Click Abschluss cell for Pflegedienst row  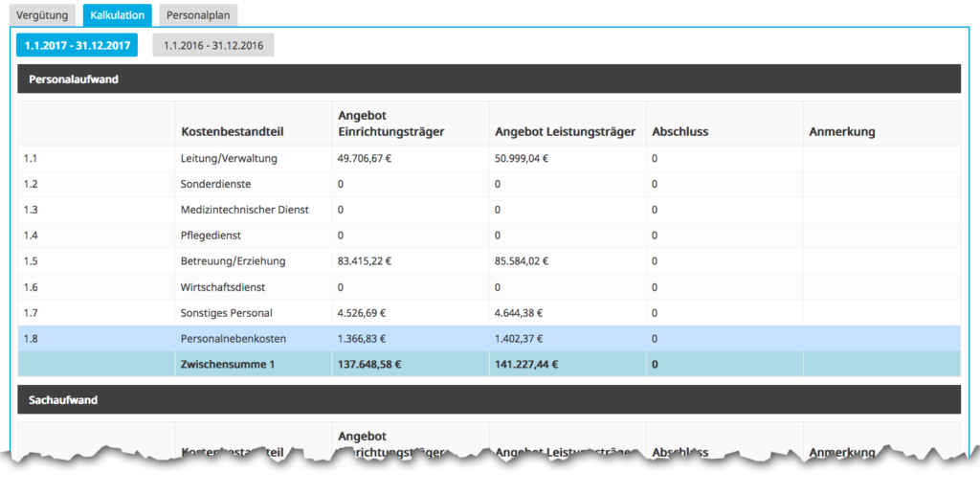[x=724, y=236]
